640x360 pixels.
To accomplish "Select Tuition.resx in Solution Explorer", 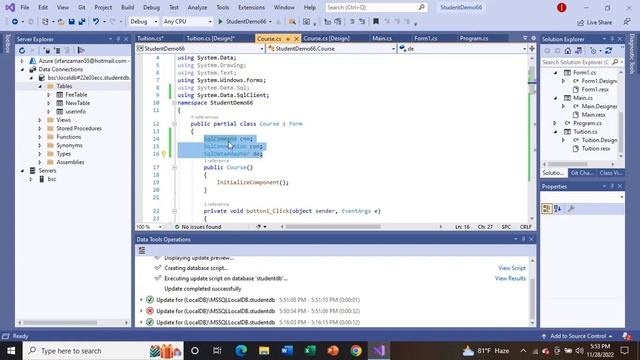I will click(596, 149).
